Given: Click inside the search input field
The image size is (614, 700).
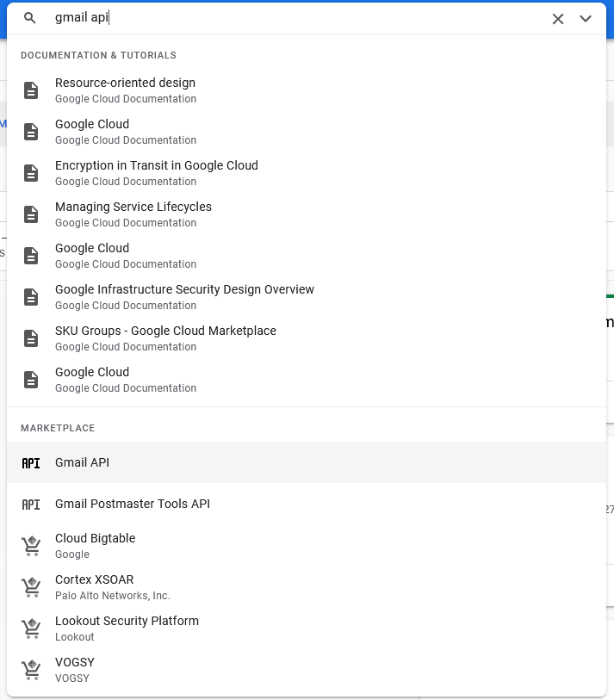Looking at the screenshot, I should tap(258, 18).
